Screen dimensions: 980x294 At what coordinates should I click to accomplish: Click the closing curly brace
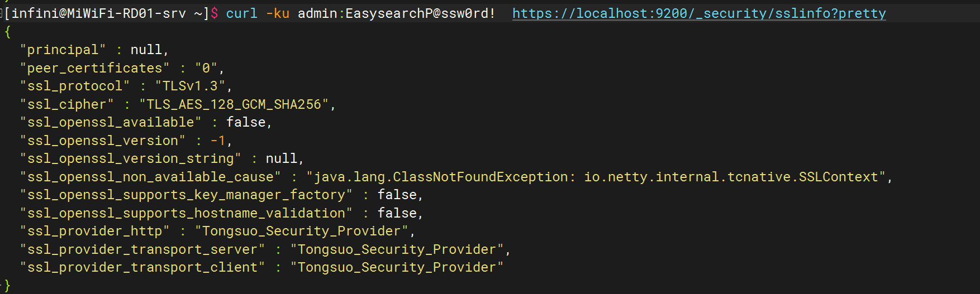click(x=7, y=286)
